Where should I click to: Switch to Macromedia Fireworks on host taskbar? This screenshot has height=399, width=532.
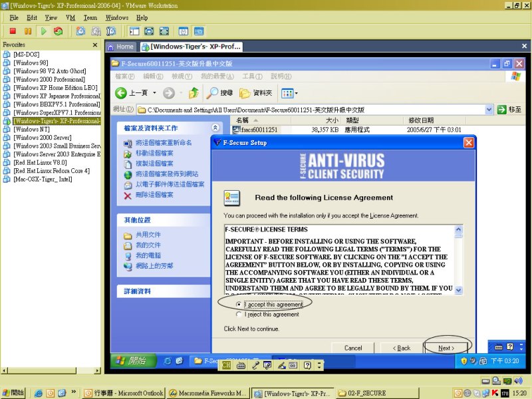(x=207, y=393)
